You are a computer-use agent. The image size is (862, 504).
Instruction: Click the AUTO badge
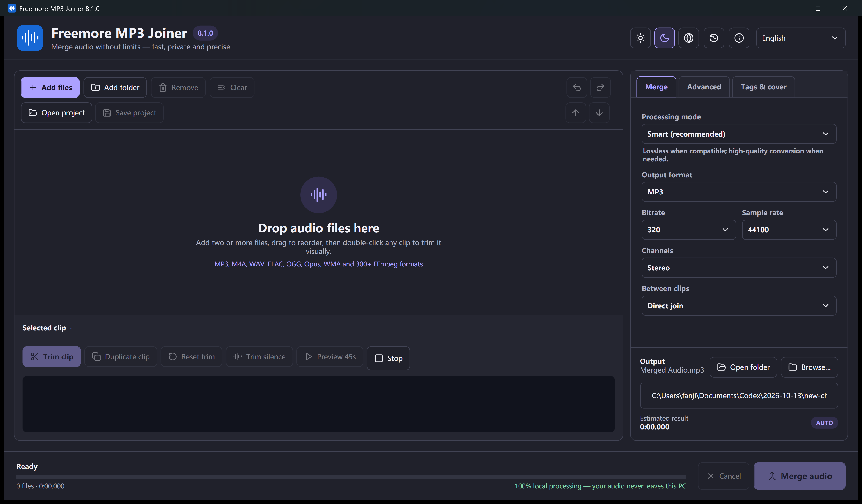[824, 423]
